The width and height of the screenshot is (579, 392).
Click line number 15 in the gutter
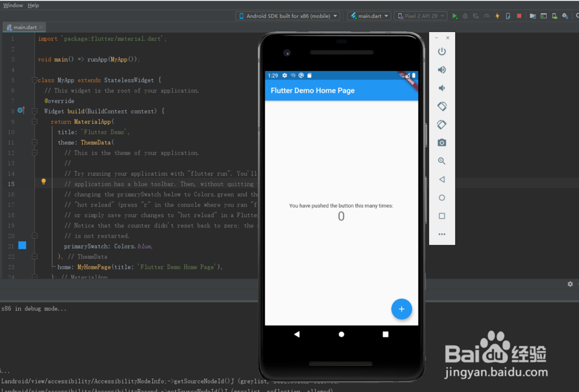tap(11, 184)
